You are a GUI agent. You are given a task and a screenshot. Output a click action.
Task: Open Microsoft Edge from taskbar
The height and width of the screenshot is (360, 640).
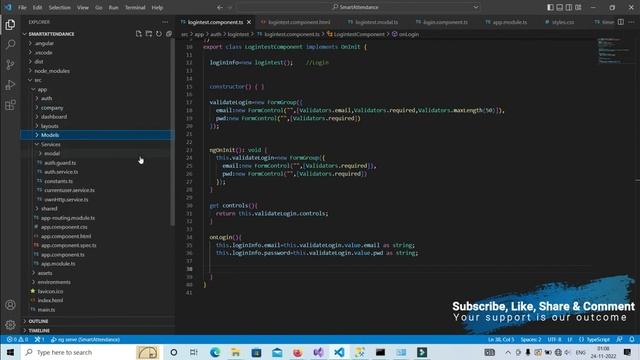(x=215, y=352)
